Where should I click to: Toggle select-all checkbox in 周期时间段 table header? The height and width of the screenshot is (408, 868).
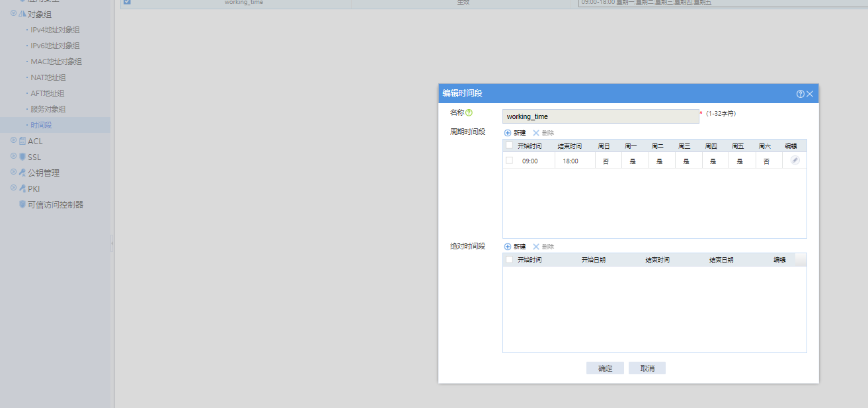click(509, 145)
